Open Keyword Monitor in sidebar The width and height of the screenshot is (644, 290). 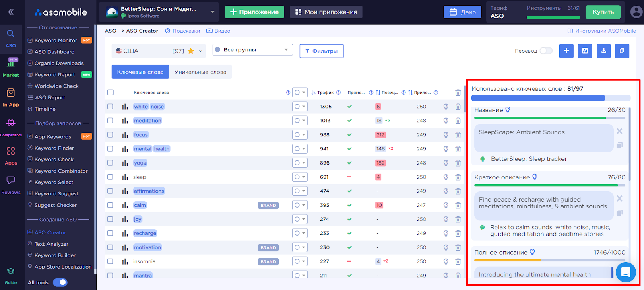coord(56,40)
